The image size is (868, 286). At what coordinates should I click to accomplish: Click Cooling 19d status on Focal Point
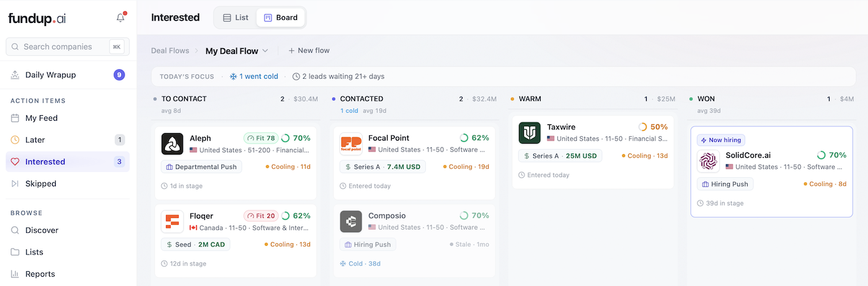point(467,167)
